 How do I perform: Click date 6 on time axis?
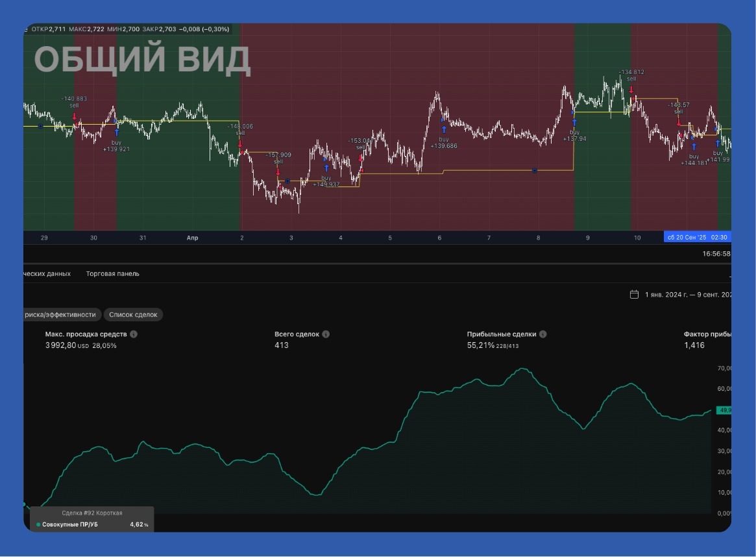[439, 237]
